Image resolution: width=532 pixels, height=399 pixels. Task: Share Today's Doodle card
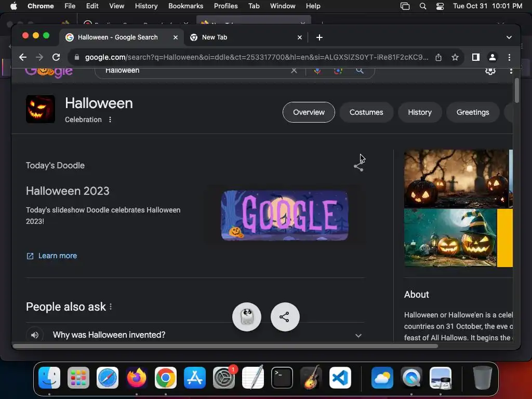click(358, 166)
